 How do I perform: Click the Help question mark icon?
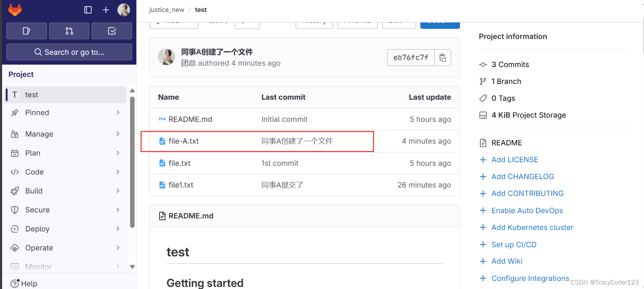coord(15,283)
